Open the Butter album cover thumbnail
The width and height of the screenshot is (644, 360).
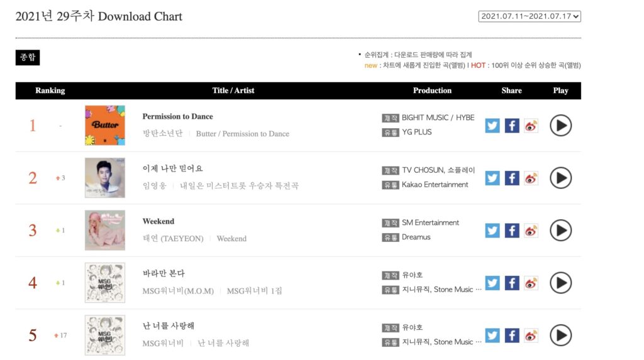tap(105, 125)
